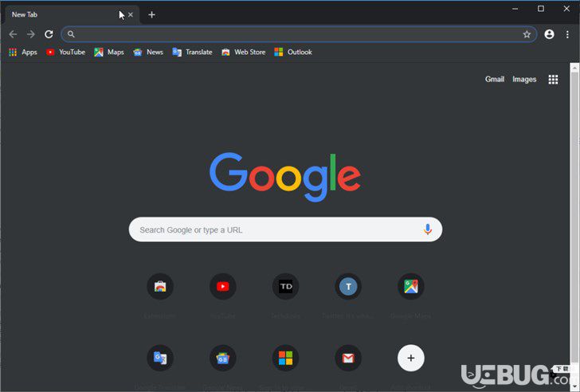Add a shortcut with the plus tile
Screen dimensions: 580x392
click(411, 358)
